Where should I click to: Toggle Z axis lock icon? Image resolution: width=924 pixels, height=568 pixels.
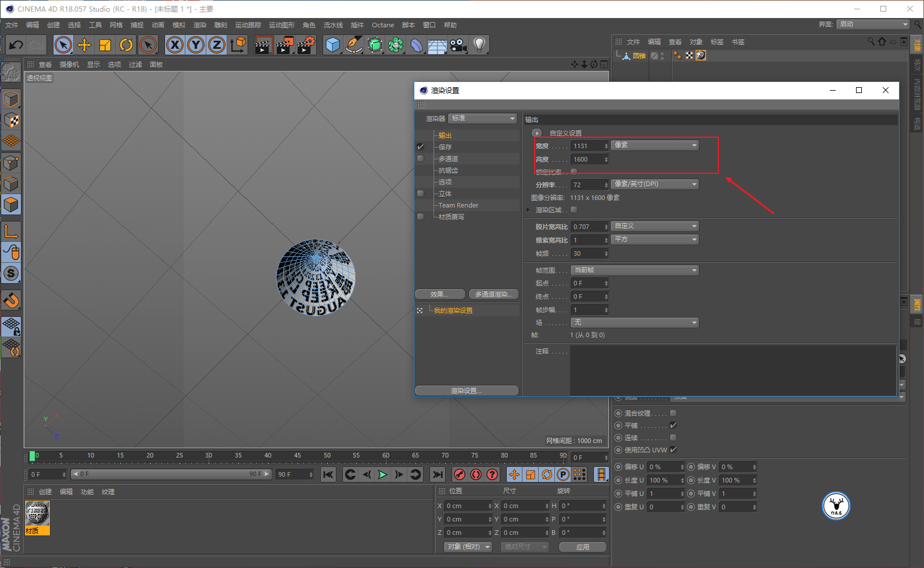click(217, 45)
